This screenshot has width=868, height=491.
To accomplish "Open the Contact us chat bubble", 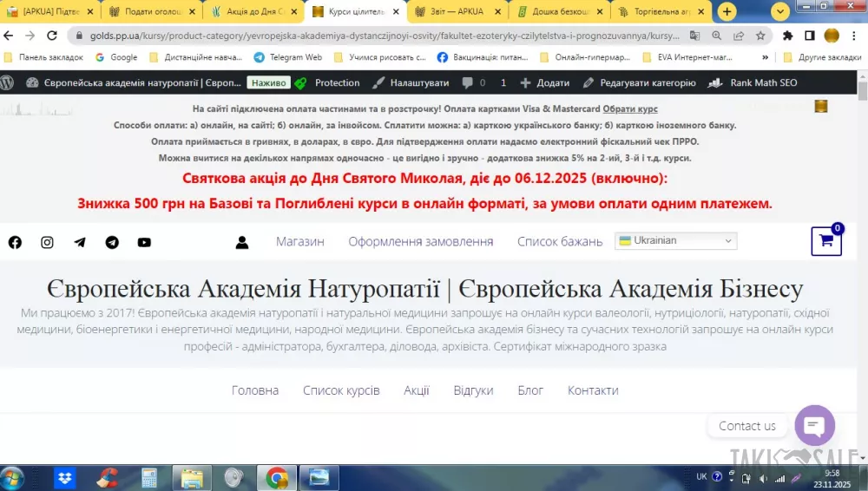I will pos(814,425).
